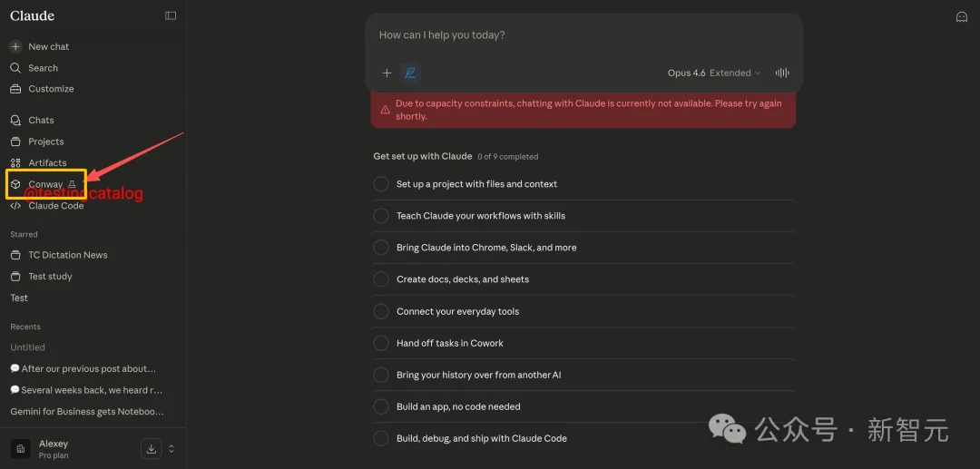This screenshot has height=469, width=980.
Task: Expand the account menu chevron beside Alexey
Action: click(x=171, y=448)
